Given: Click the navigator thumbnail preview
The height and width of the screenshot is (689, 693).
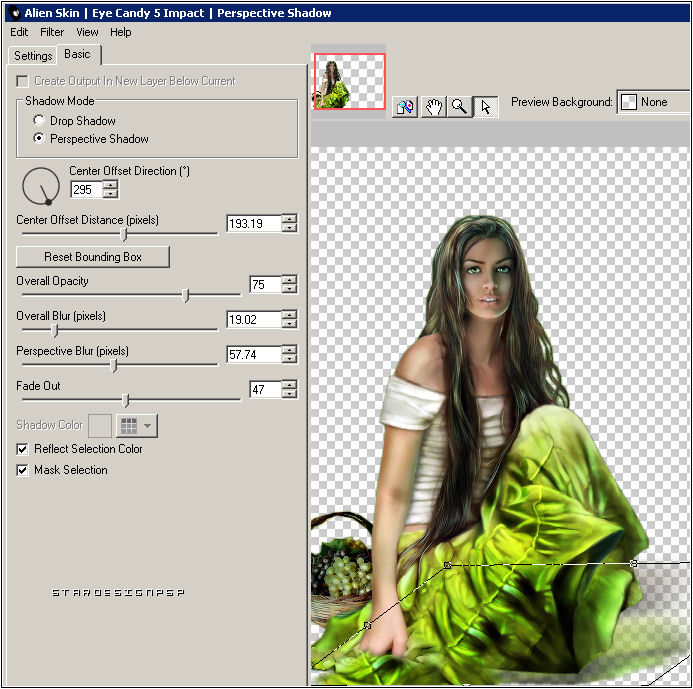Looking at the screenshot, I should pyautogui.click(x=349, y=81).
